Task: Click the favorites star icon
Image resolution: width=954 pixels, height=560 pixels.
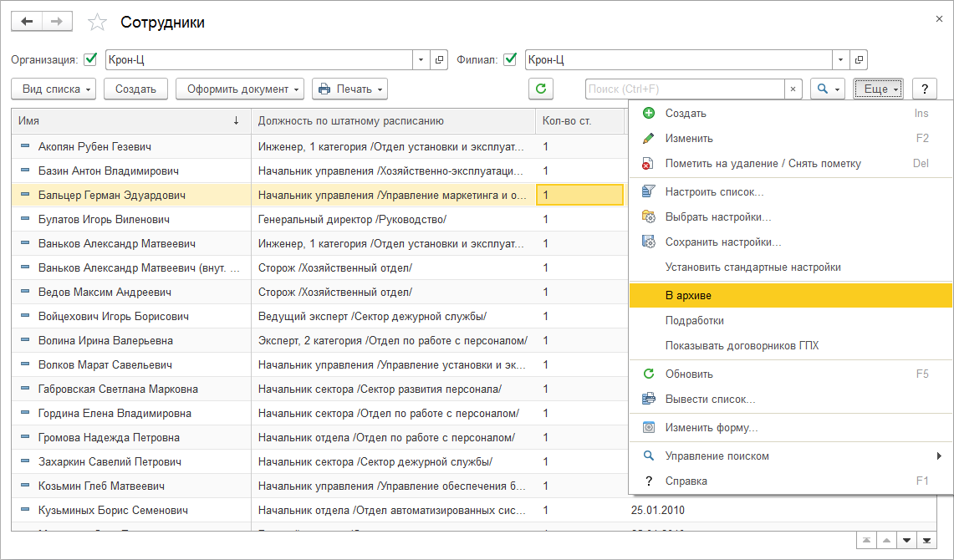Action: coord(98,23)
